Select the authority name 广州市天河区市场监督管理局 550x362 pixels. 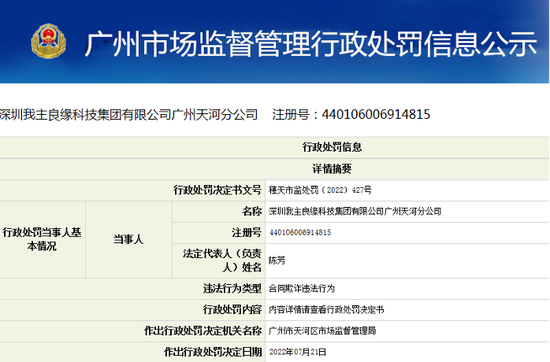[322, 330]
